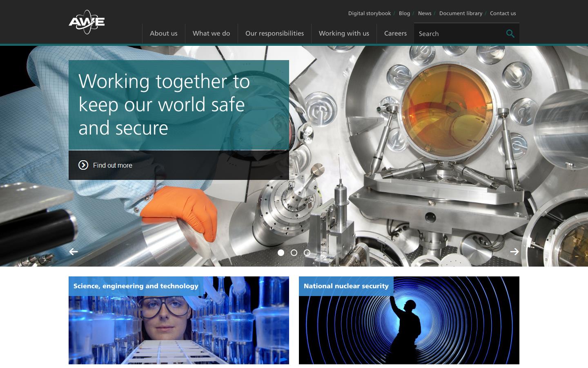Expand the Our responsibilities menu
Screen dimensions: 588x368
[x=274, y=34]
